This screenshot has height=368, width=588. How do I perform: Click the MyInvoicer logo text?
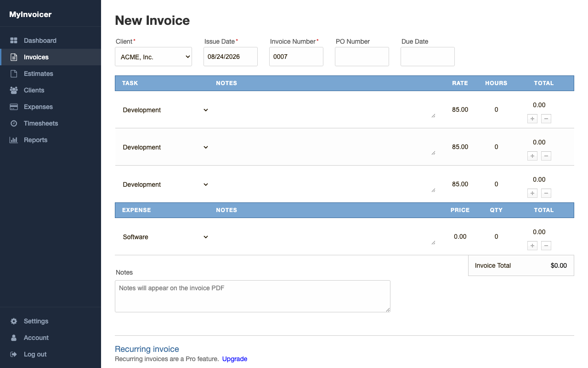(x=30, y=14)
